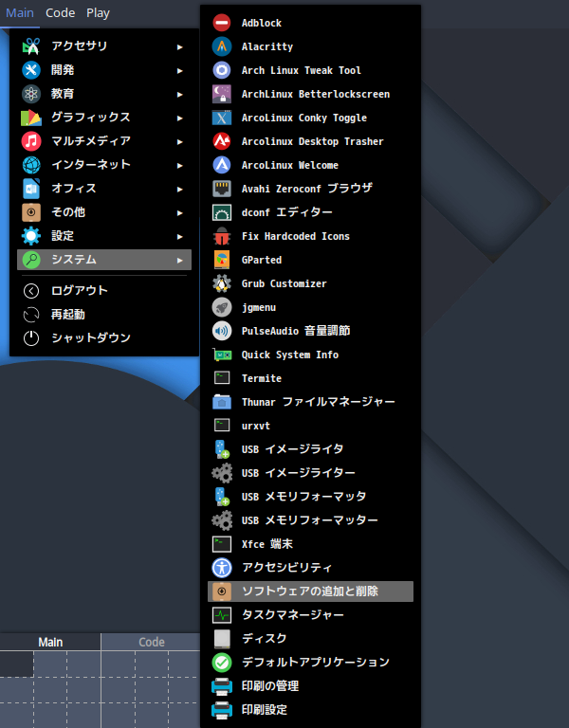This screenshot has height=728, width=569.
Task: Expand the インターネット submenu arrow
Action: 180,165
